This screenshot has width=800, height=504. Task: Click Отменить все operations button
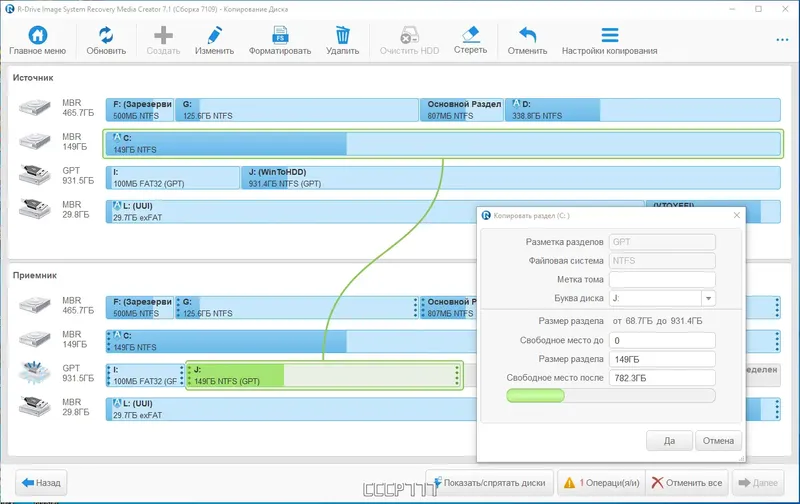coord(687,483)
